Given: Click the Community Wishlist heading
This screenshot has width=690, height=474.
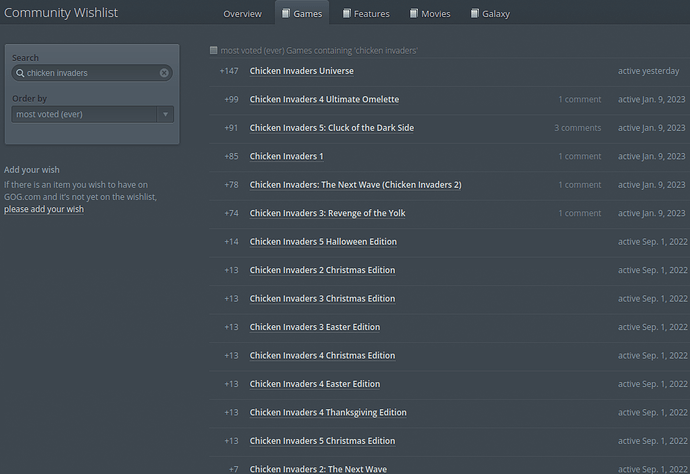Looking at the screenshot, I should tap(61, 13).
